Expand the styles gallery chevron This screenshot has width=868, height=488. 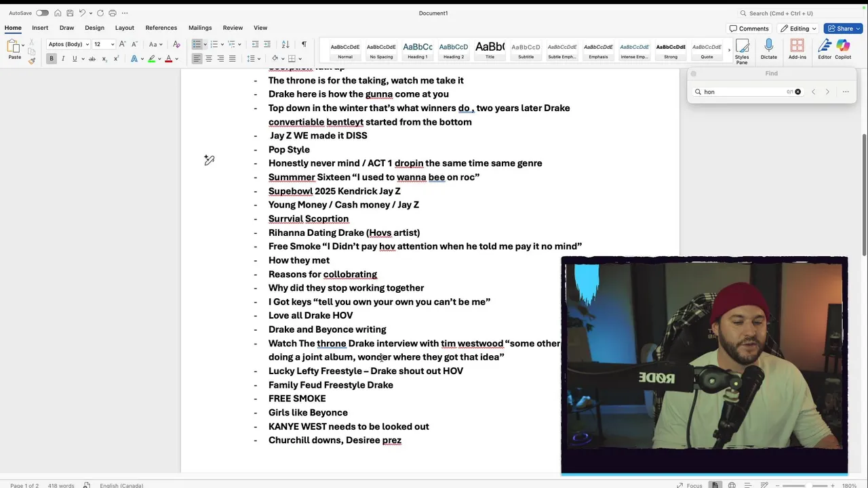(729, 50)
